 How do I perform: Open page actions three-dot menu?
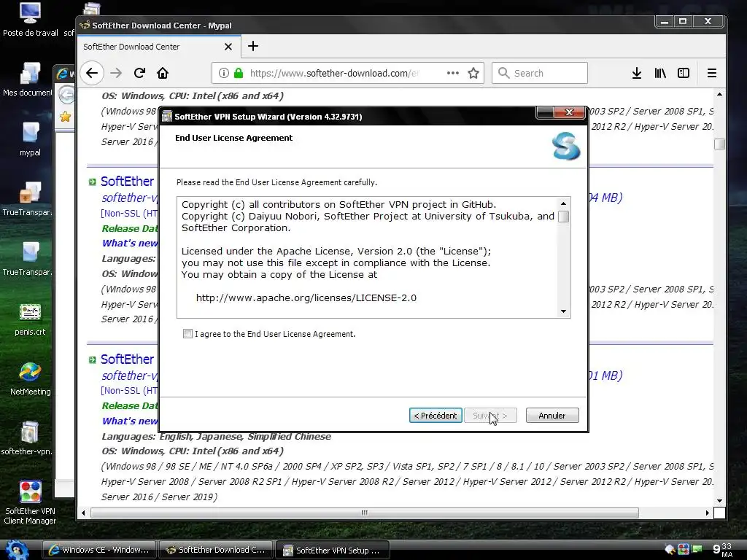click(x=452, y=73)
